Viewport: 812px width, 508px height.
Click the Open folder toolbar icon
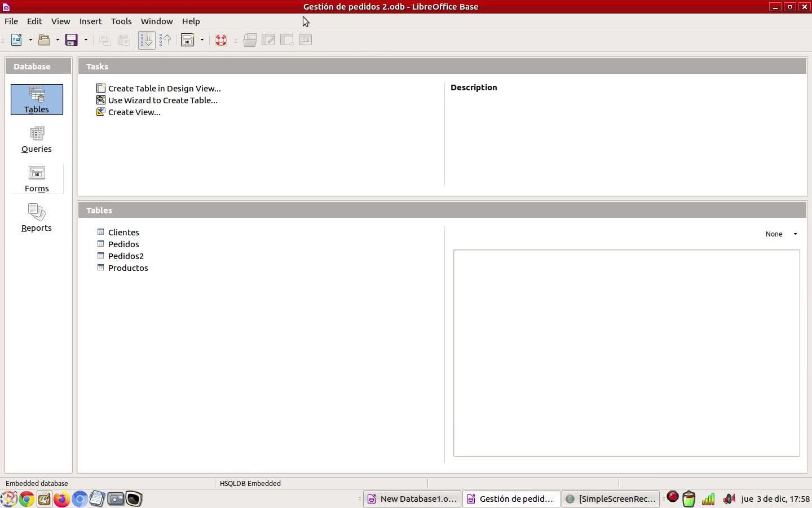pyautogui.click(x=44, y=40)
